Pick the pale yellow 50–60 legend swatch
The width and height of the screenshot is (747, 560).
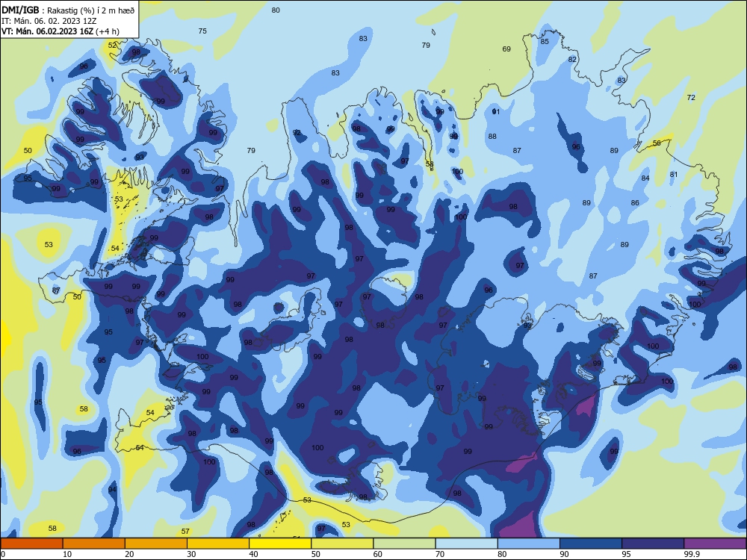tap(342, 544)
